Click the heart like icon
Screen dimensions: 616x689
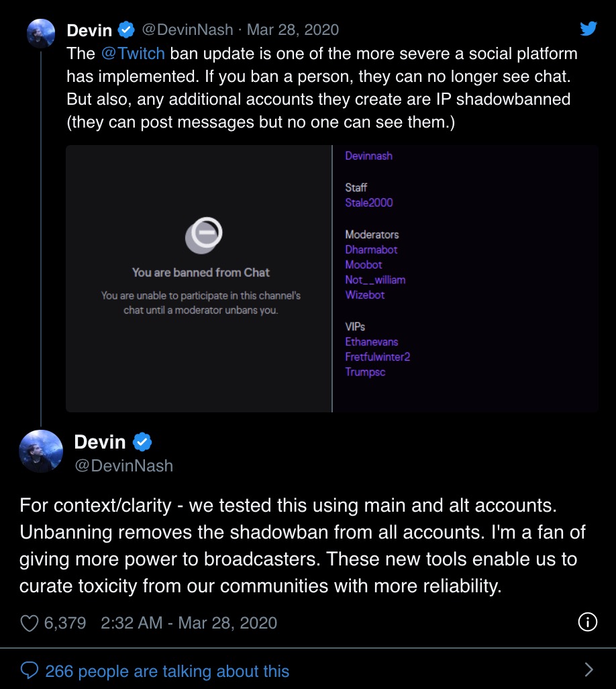(30, 623)
